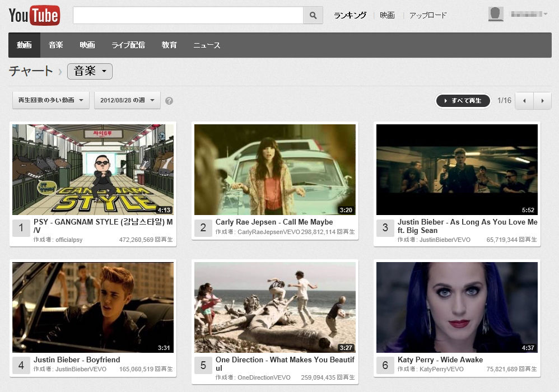Click the チャート breadcrumb link
The height and width of the screenshot is (392, 559).
pos(31,71)
